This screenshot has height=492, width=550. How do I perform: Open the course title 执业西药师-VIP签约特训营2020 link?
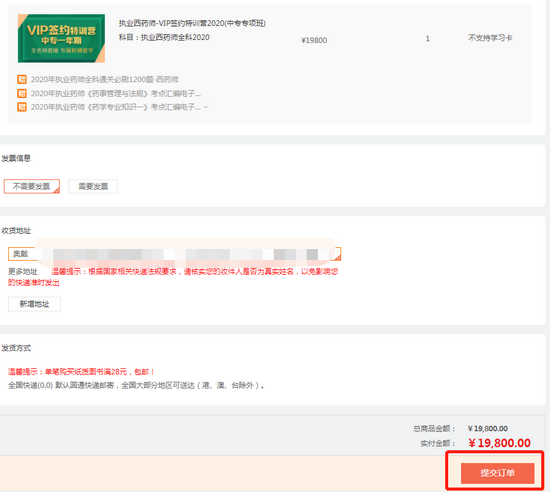192,23
